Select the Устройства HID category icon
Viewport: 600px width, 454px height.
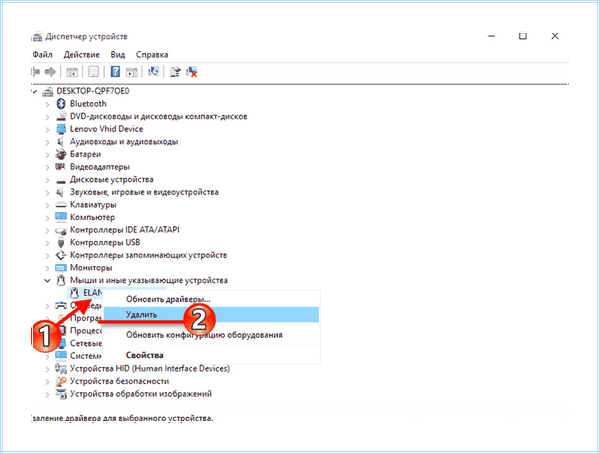pos(61,369)
